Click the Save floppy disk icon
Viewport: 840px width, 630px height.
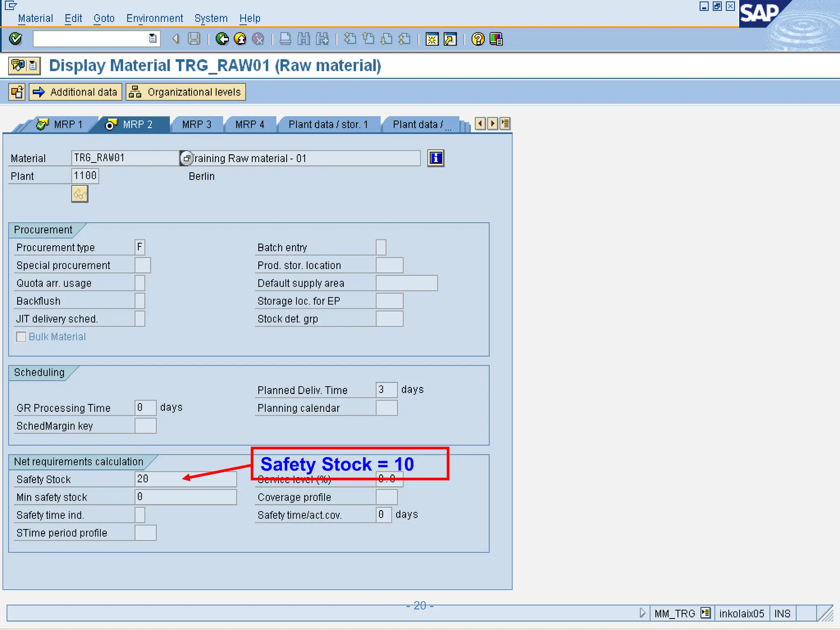(x=194, y=39)
